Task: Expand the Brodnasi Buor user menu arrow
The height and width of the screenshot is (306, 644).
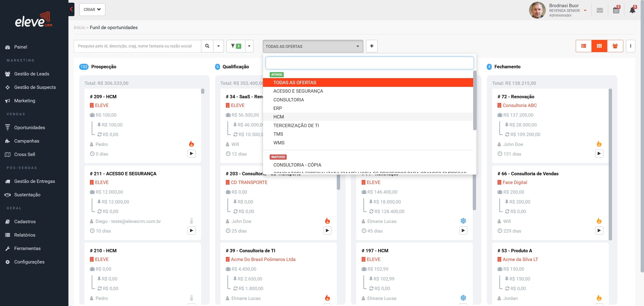Action: 585,11
